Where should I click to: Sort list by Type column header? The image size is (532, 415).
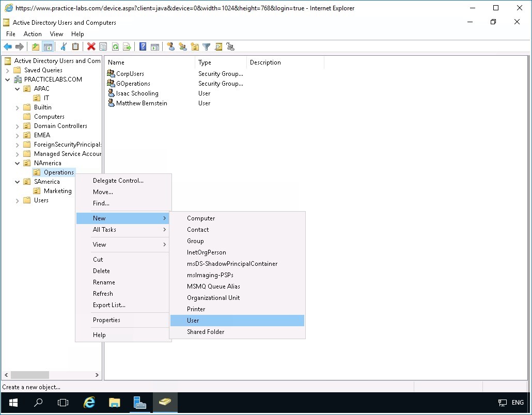(x=221, y=62)
